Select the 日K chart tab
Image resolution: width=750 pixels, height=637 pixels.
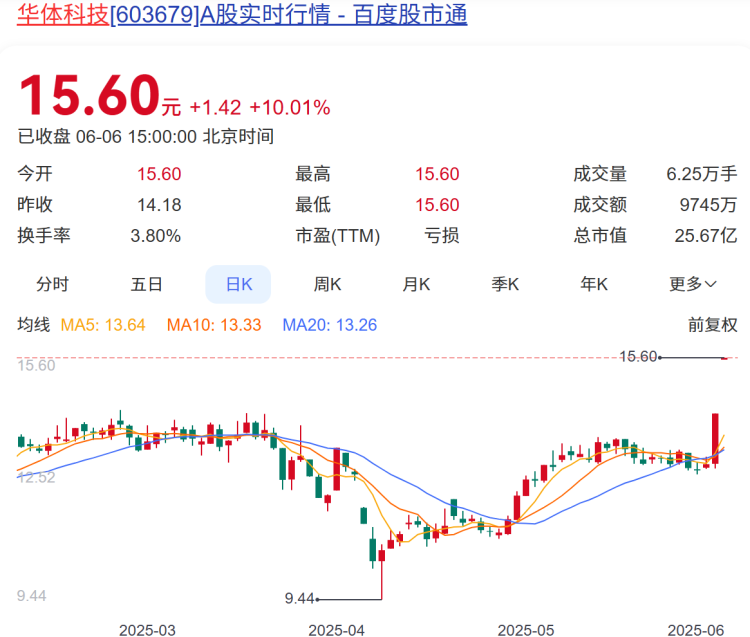click(x=238, y=284)
